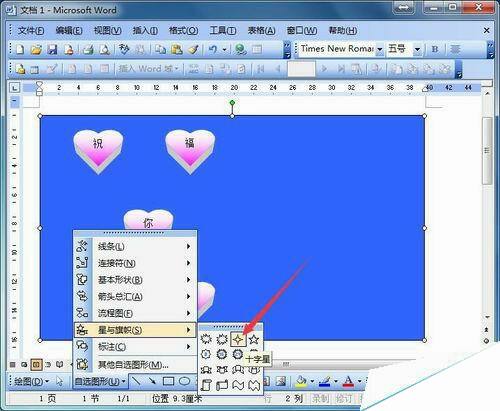Select the Line drawing tool
The width and height of the screenshot is (500, 411).
[136, 381]
